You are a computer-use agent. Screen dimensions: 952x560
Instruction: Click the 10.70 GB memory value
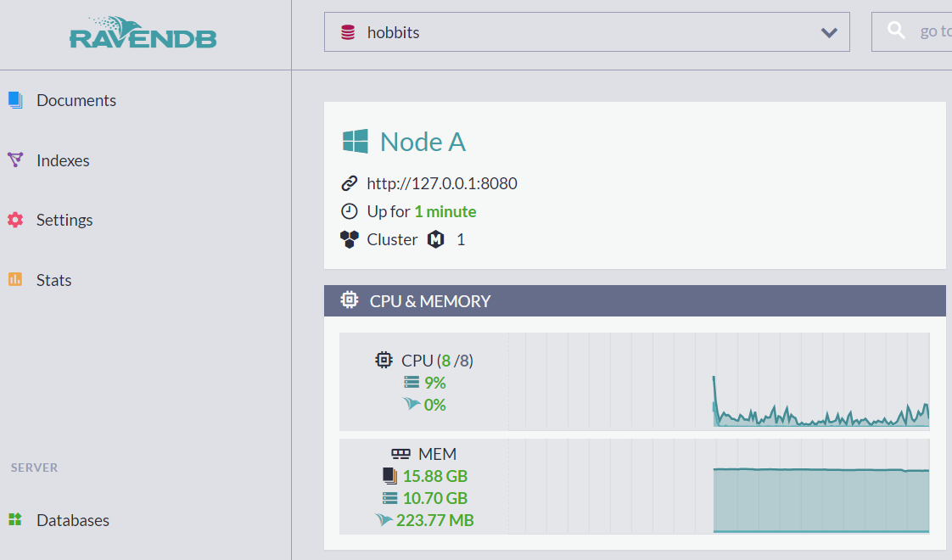(435, 498)
